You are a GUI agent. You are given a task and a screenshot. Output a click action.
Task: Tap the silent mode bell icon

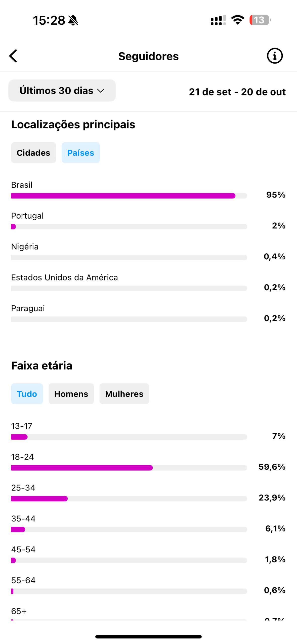click(73, 20)
